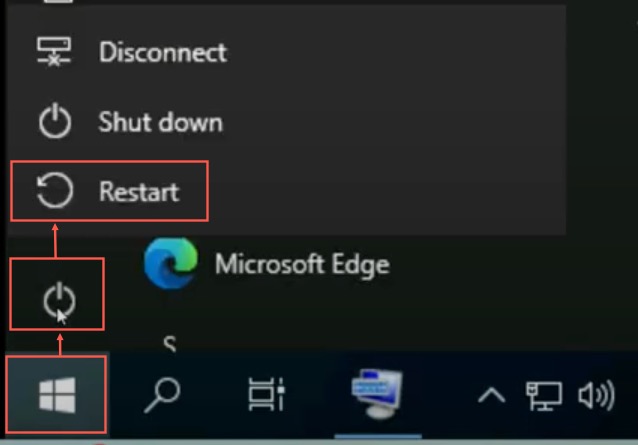The image size is (638, 445).
Task: Toggle the Power button in Start rail
Action: [58, 299]
